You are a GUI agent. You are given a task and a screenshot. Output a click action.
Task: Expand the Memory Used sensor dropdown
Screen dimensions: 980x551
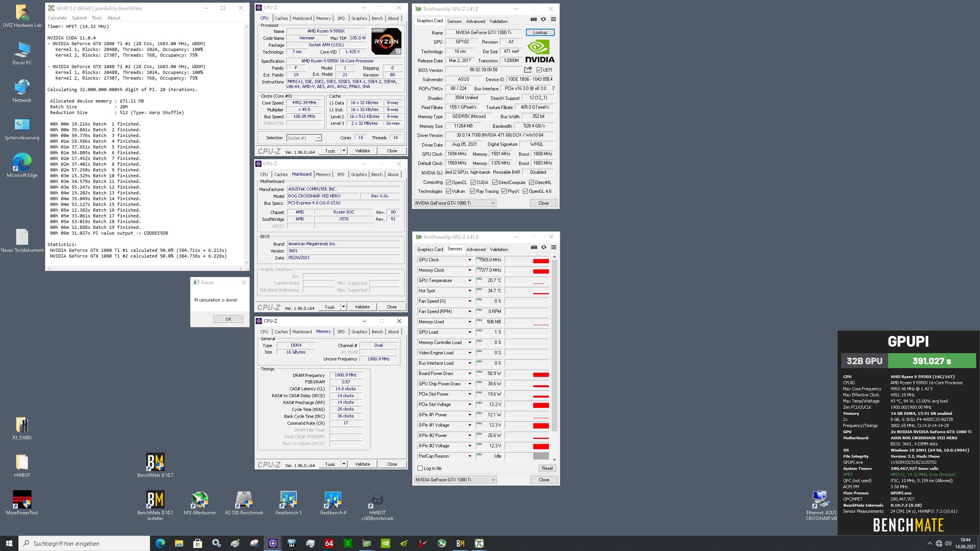tap(470, 322)
